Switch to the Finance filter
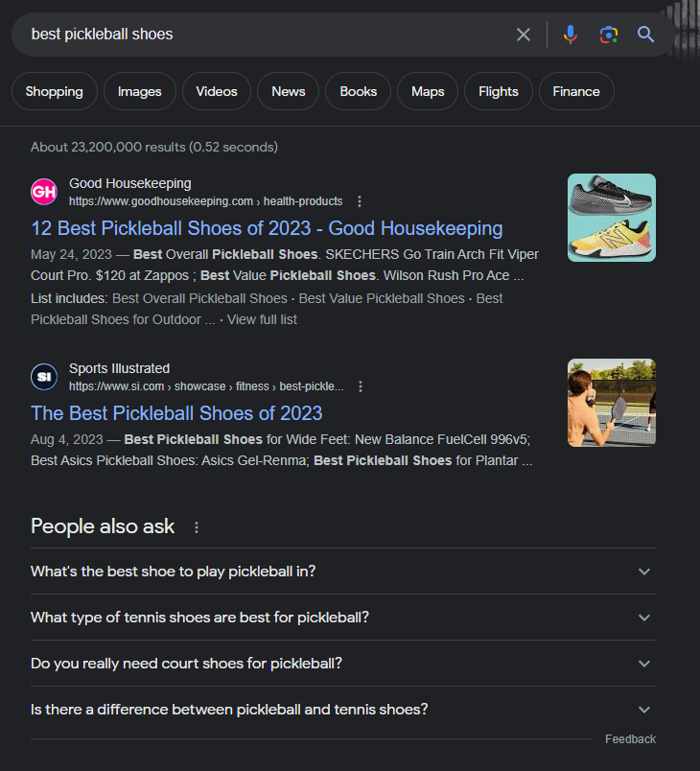This screenshot has width=700, height=771. 576,91
